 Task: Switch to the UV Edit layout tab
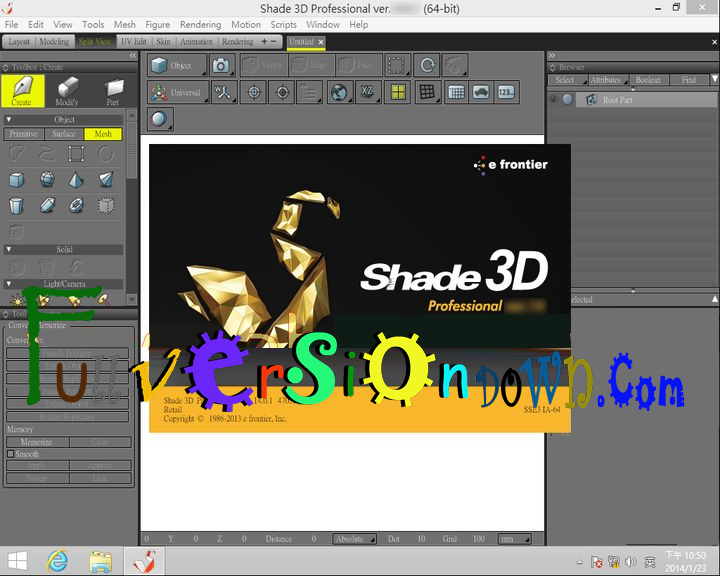134,42
